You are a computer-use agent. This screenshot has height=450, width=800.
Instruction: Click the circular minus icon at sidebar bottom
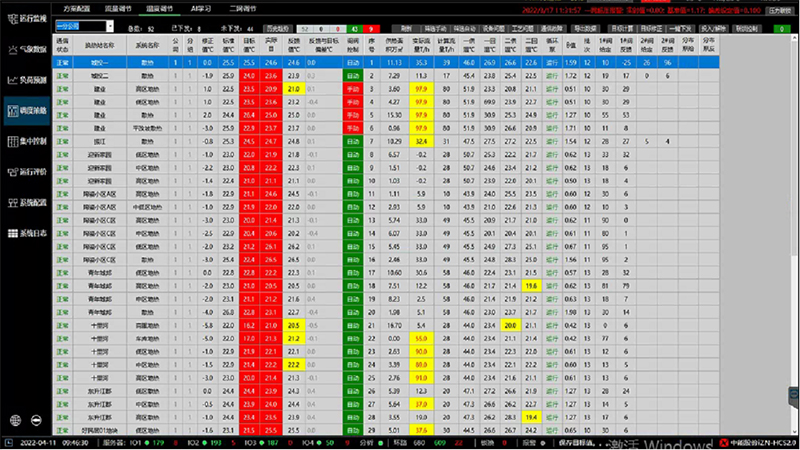click(x=37, y=420)
